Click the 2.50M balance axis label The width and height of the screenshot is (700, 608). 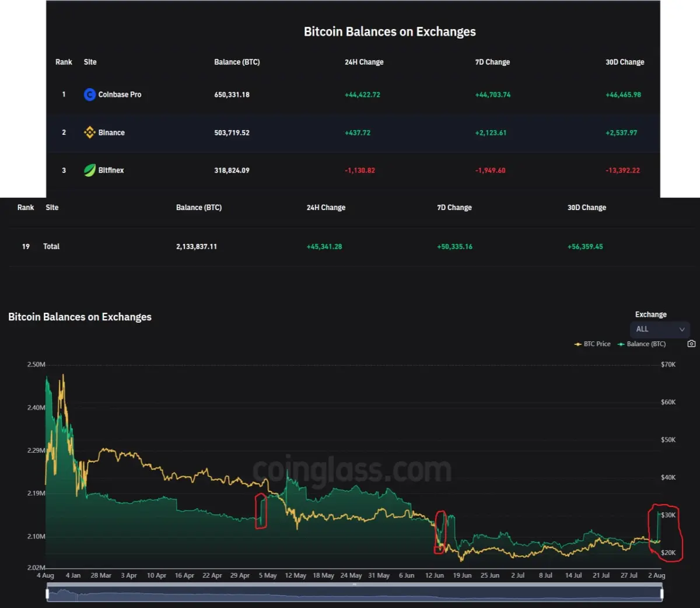[x=36, y=364]
